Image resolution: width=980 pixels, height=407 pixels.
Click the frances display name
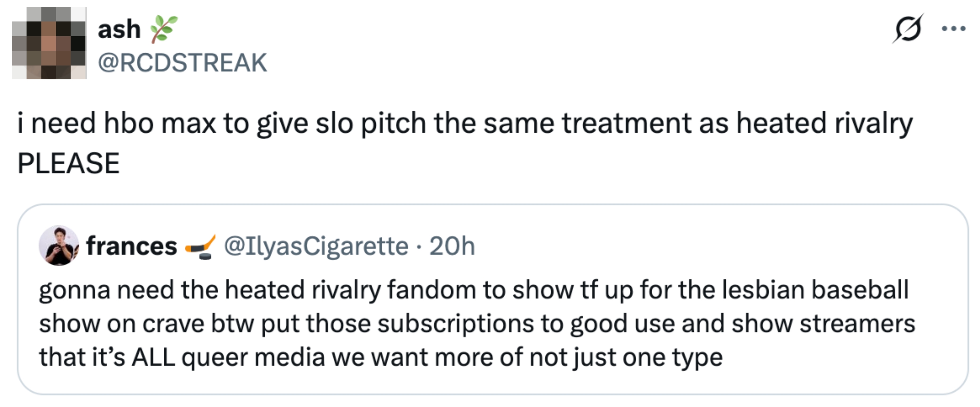(132, 246)
